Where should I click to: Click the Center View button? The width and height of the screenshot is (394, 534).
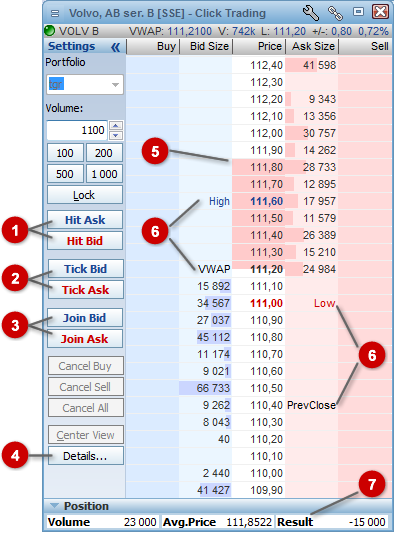point(85,435)
